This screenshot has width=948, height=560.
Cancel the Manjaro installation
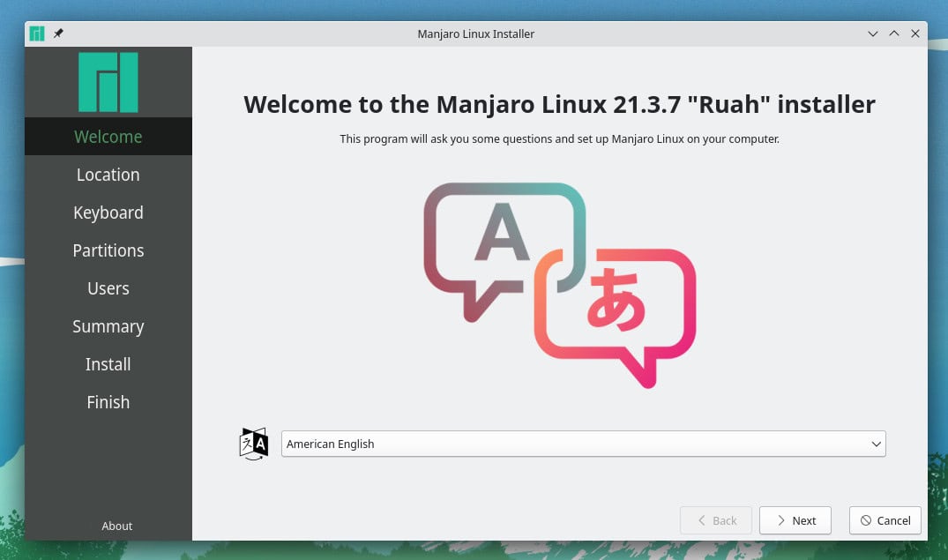pos(885,520)
